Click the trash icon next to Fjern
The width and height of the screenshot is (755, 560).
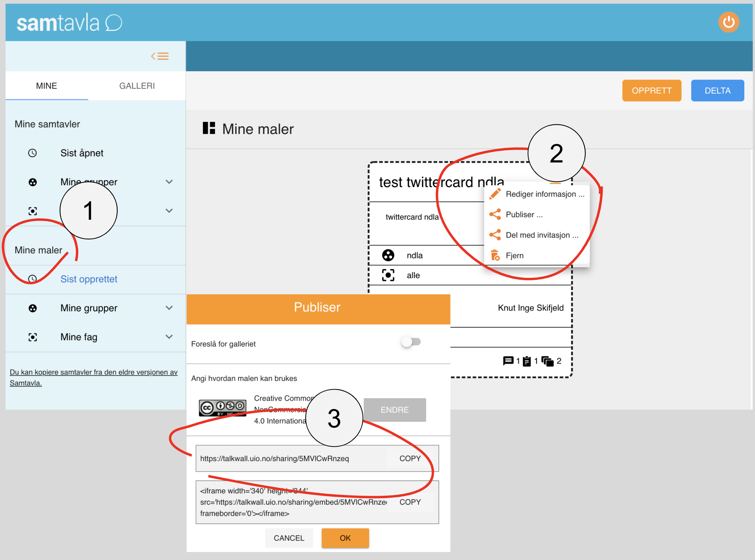click(x=495, y=255)
